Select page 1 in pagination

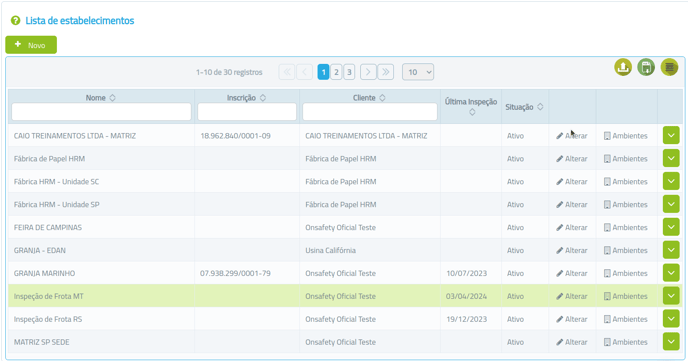pos(323,72)
